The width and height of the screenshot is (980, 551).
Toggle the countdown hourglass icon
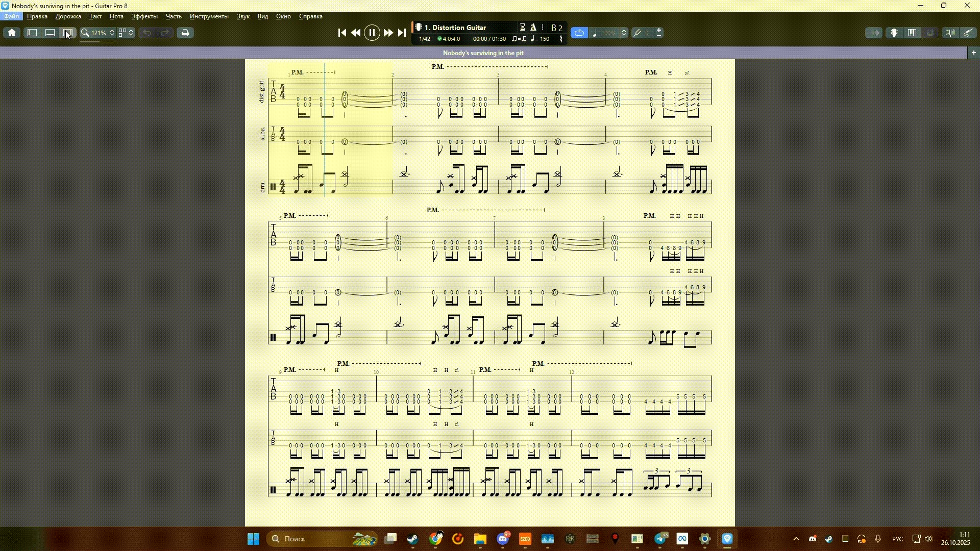(x=522, y=28)
